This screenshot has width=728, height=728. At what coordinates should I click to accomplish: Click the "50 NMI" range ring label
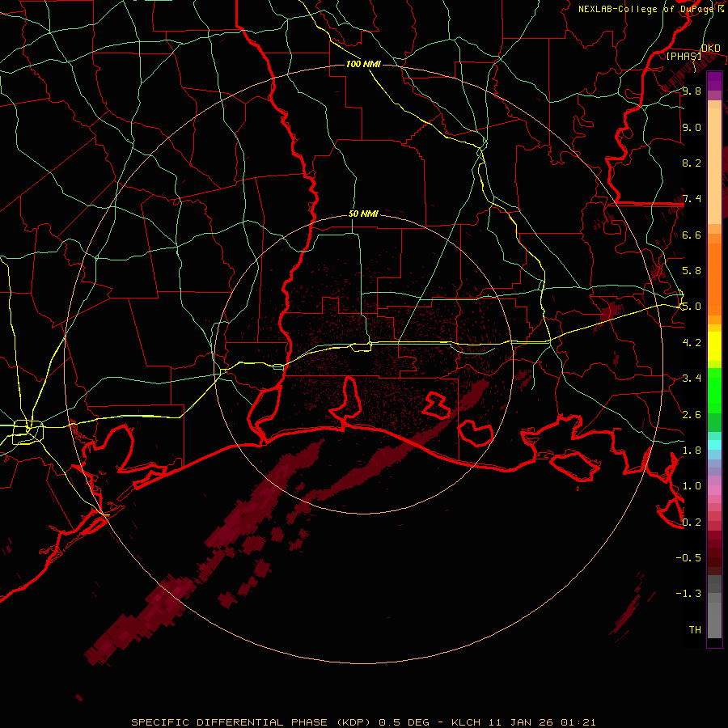pos(363,214)
